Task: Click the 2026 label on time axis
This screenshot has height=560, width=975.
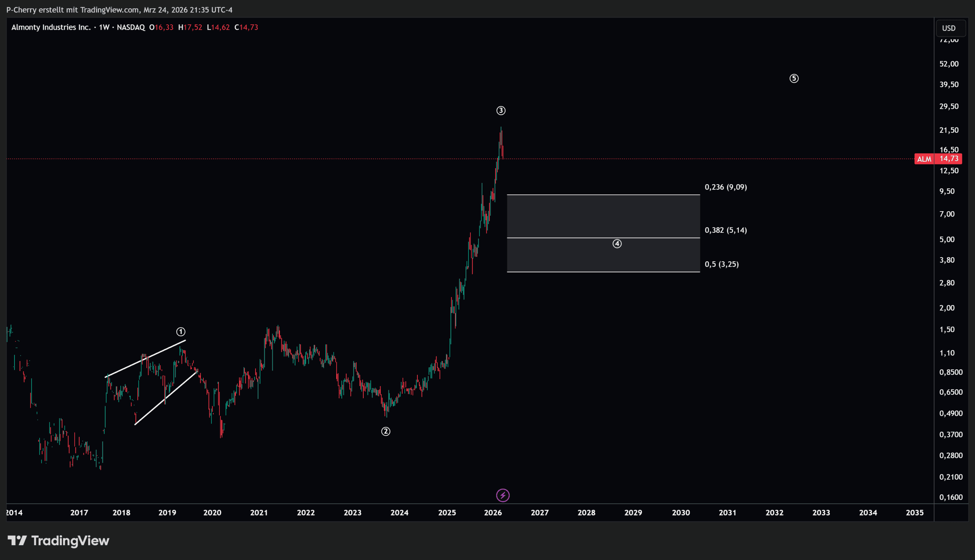Action: point(493,513)
